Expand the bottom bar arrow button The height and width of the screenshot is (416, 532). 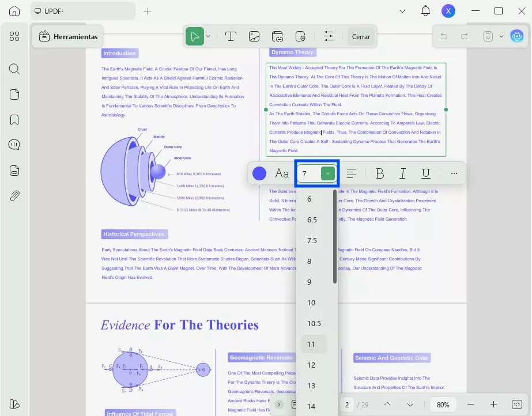click(x=279, y=404)
